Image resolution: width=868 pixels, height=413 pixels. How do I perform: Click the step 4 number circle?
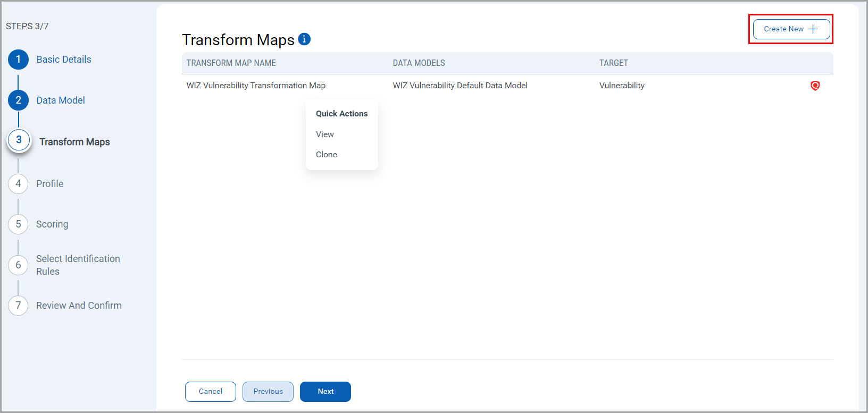(19, 184)
